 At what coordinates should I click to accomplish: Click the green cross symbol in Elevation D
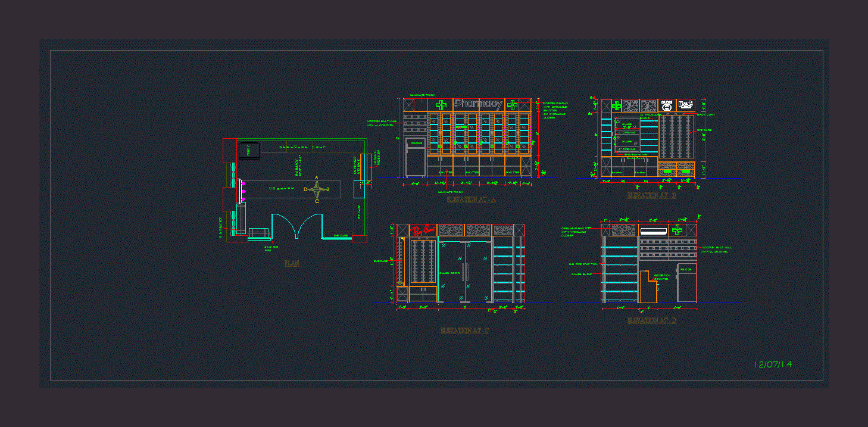(677, 230)
